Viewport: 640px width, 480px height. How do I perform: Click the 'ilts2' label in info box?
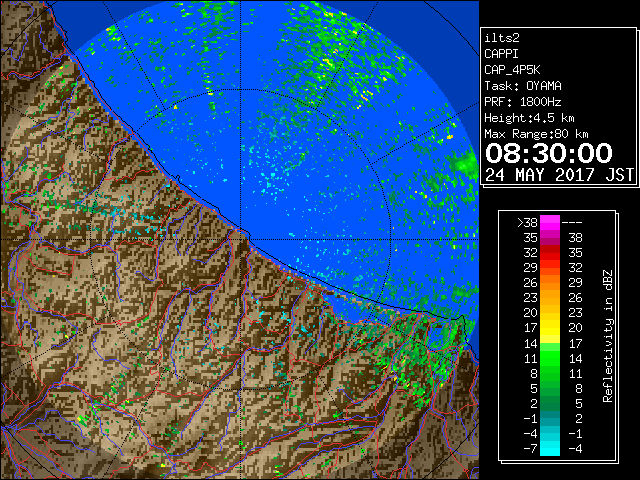pos(502,38)
